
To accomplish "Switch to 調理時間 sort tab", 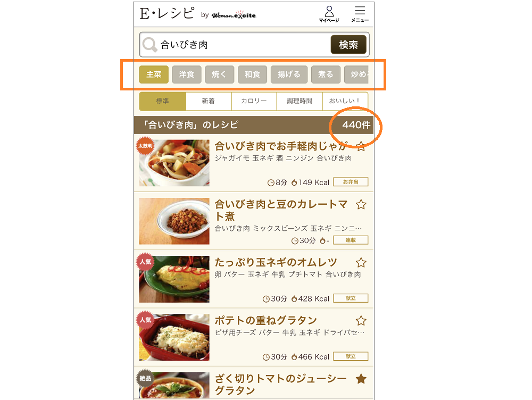I will click(299, 101).
